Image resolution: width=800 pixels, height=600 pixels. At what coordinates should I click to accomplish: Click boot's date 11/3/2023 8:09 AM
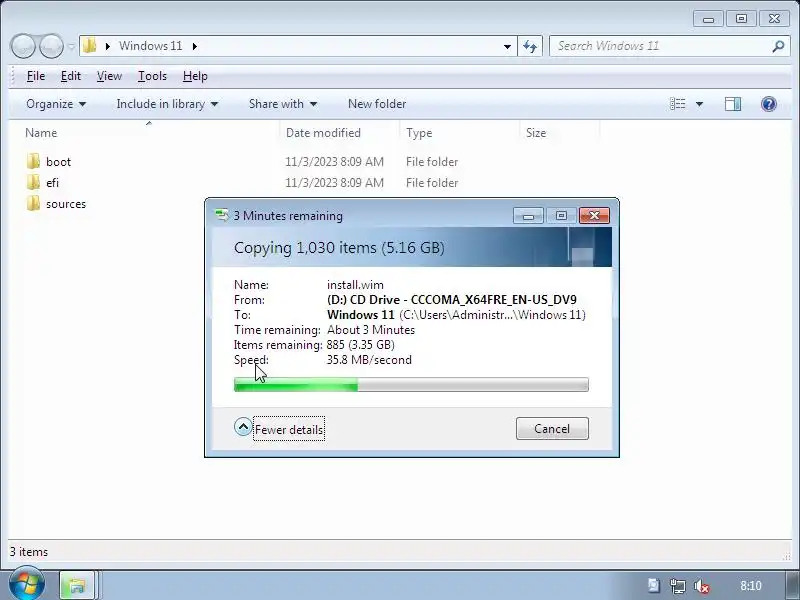334,162
